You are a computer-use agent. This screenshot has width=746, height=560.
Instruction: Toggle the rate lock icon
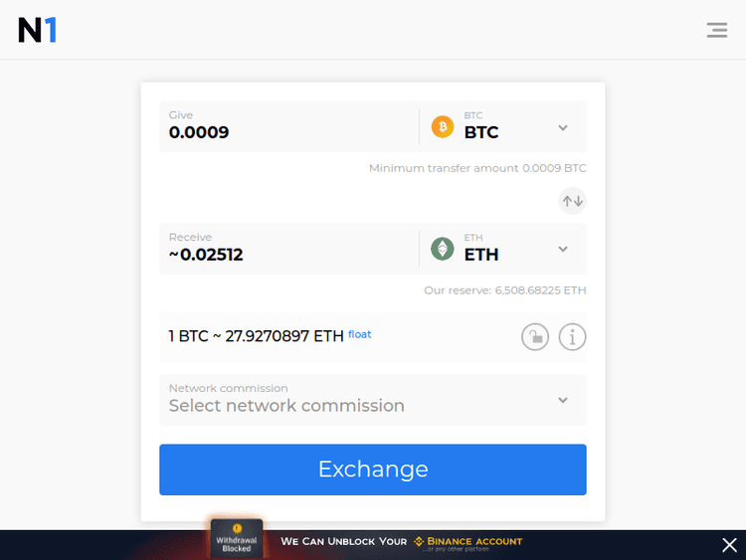[x=535, y=337]
